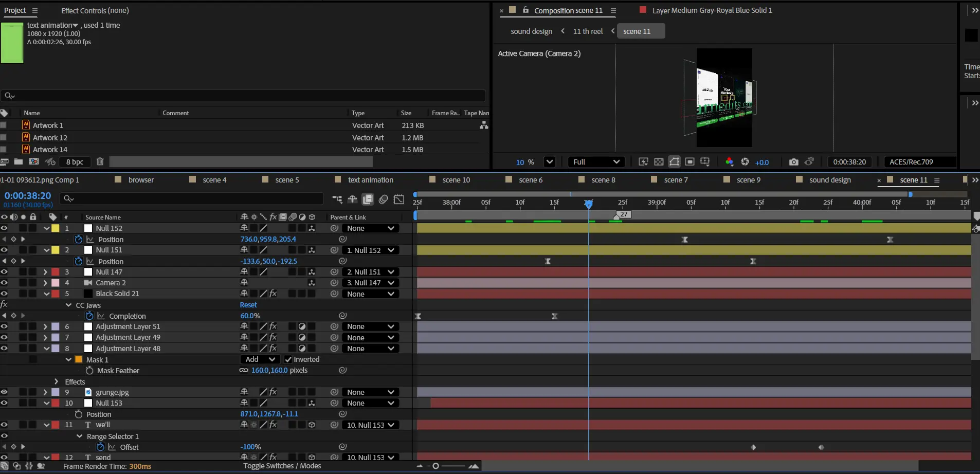This screenshot has width=980, height=474.
Task: Toggle transparency grid in viewer
Action: 659,162
